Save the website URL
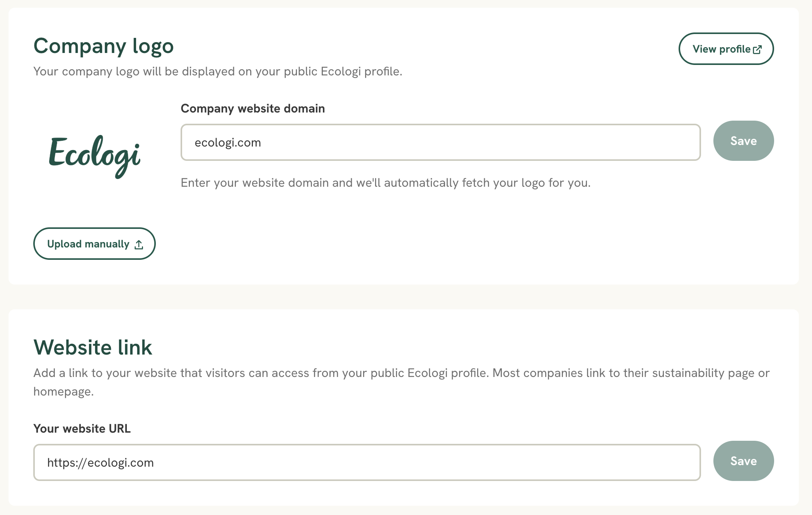 coord(743,461)
